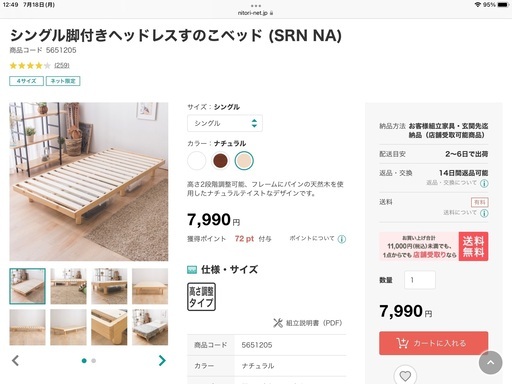The width and height of the screenshot is (512, 384).
Task: Open the 組立説明書 (PDF) link
Action: [x=308, y=323]
